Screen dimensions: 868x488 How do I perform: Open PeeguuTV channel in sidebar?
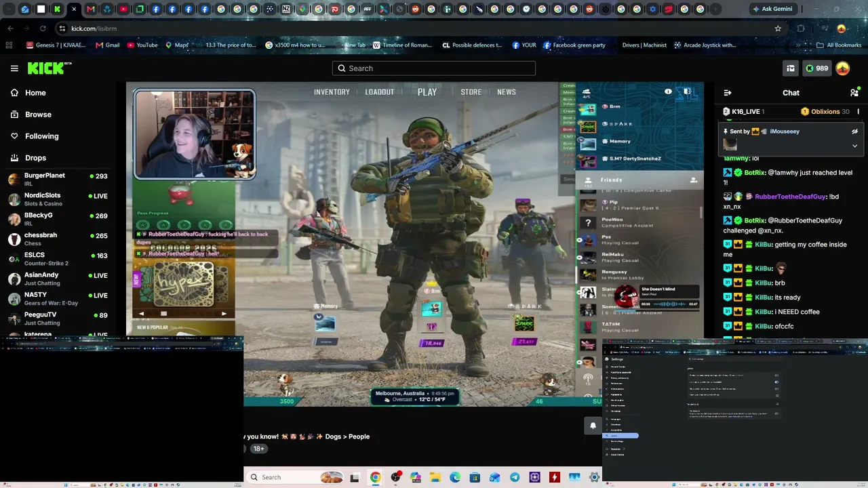coord(58,318)
